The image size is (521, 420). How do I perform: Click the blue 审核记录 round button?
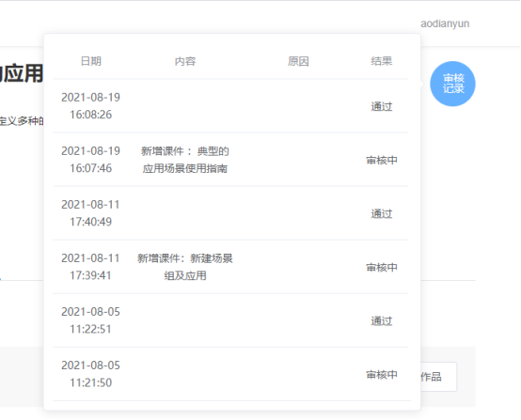(x=452, y=84)
